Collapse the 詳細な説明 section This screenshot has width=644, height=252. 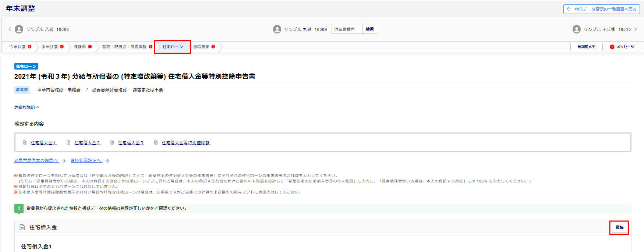click(26, 107)
